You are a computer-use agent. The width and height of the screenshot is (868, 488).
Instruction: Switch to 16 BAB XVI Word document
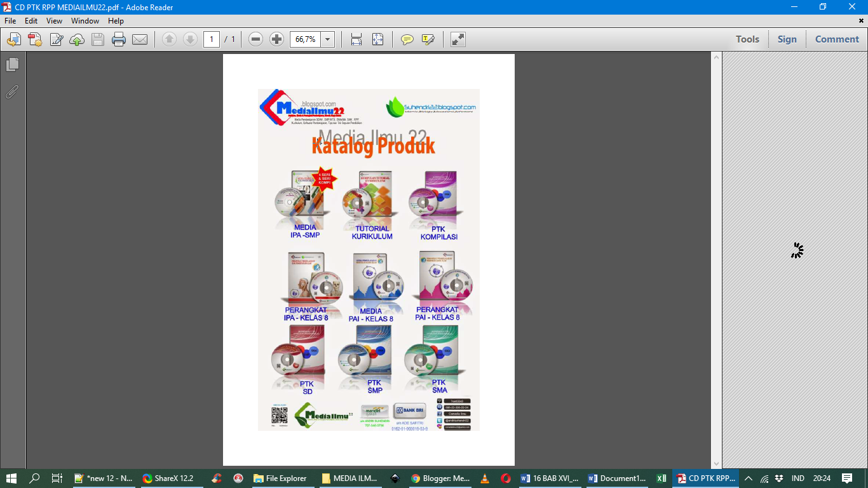pos(550,478)
